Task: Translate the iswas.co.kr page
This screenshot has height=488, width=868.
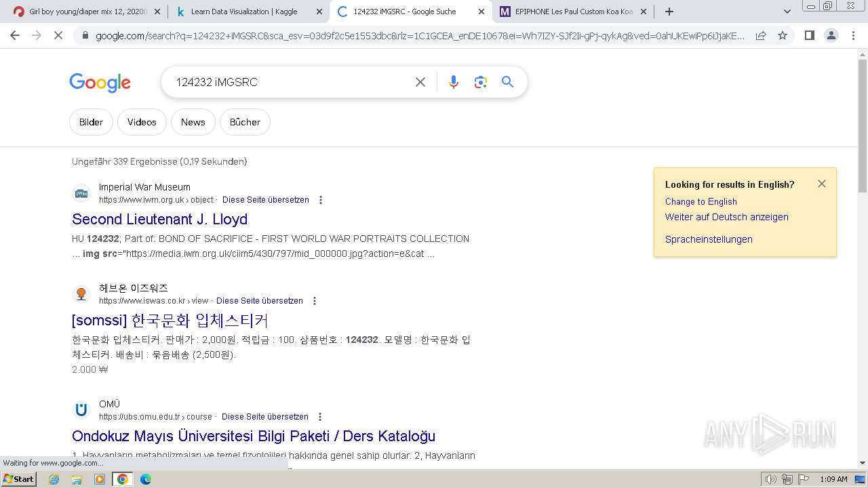Action: tap(260, 301)
